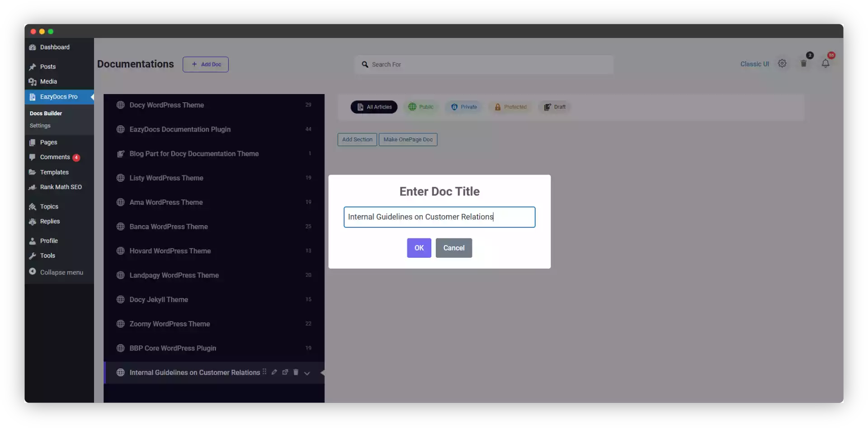Switch on the Protected articles filter

coord(510,107)
